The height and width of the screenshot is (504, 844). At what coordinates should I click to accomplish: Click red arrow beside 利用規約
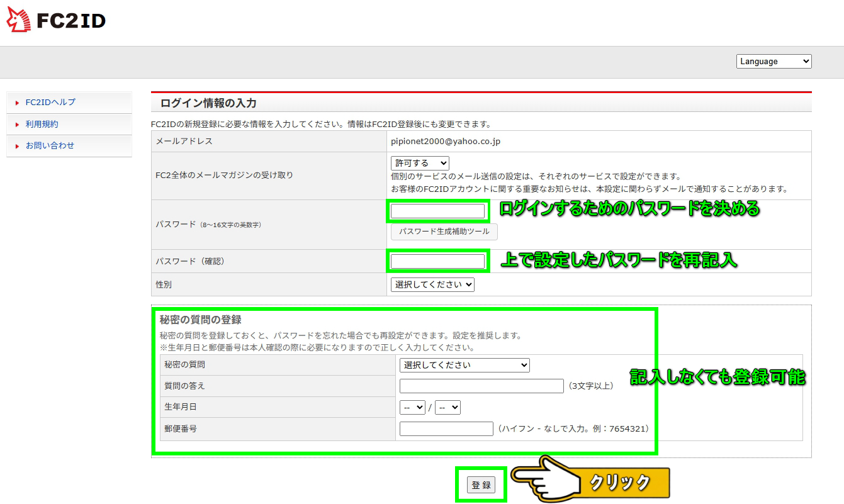click(x=17, y=125)
